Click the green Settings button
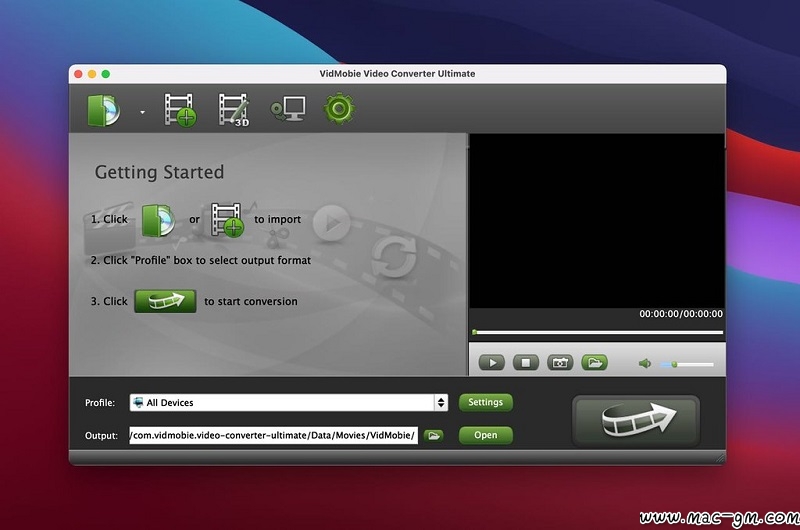The height and width of the screenshot is (530, 800). [486, 402]
